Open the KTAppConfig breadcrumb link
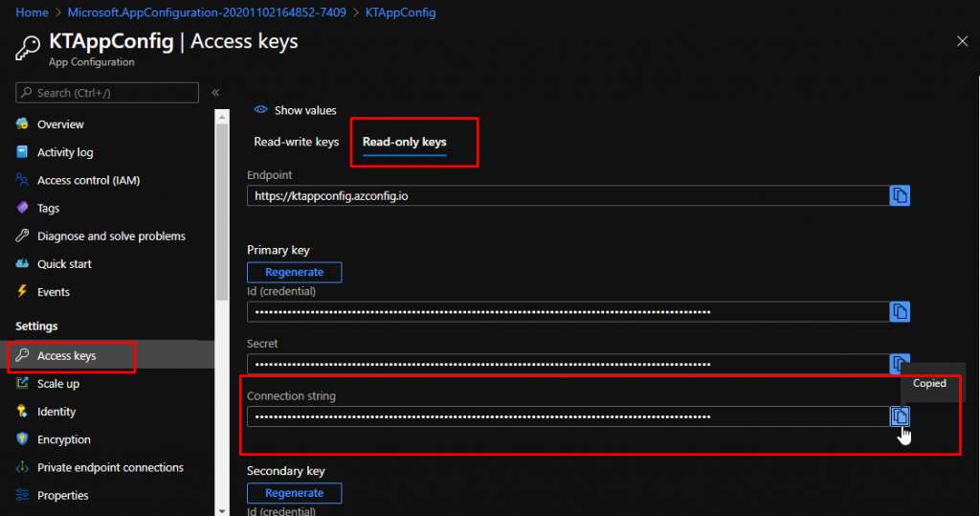The height and width of the screenshot is (516, 980). [x=401, y=12]
